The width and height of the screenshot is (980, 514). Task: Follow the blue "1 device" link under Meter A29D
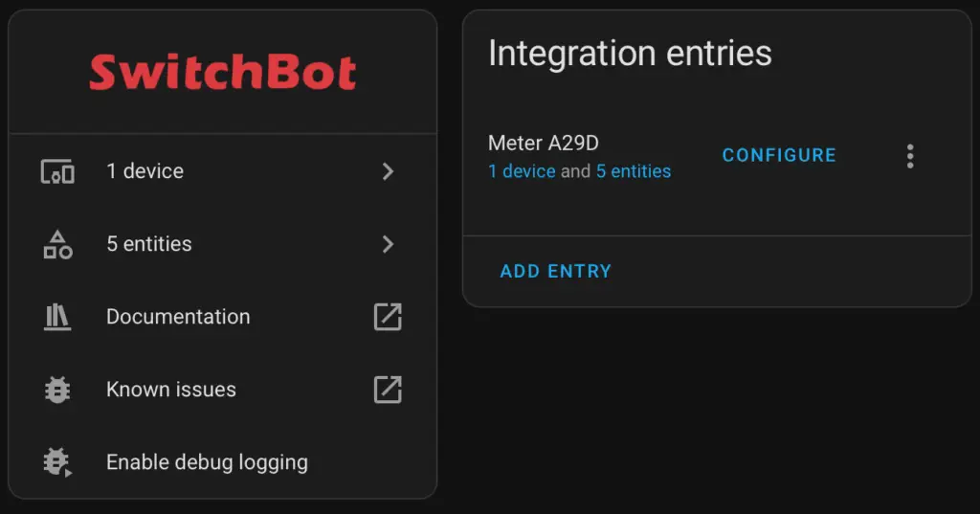[522, 171]
